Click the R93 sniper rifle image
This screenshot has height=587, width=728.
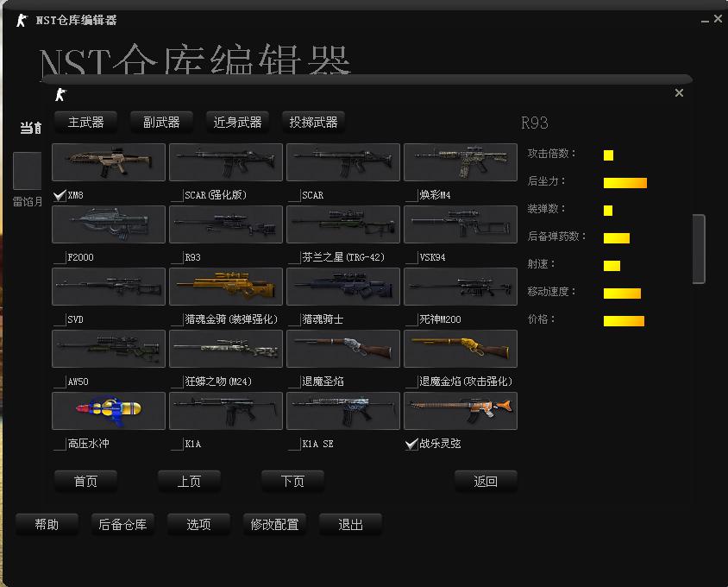click(226, 224)
